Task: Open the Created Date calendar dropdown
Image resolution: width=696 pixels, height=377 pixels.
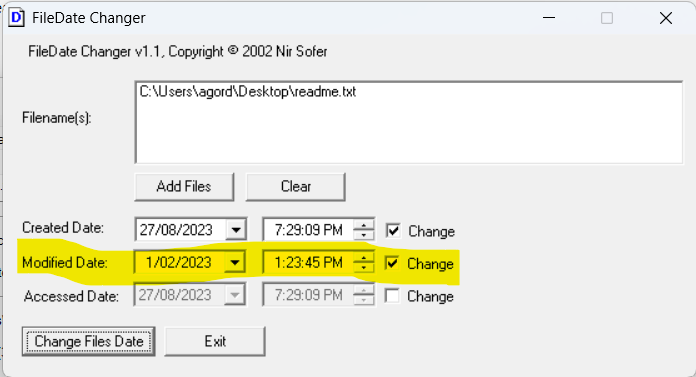Action: click(236, 230)
